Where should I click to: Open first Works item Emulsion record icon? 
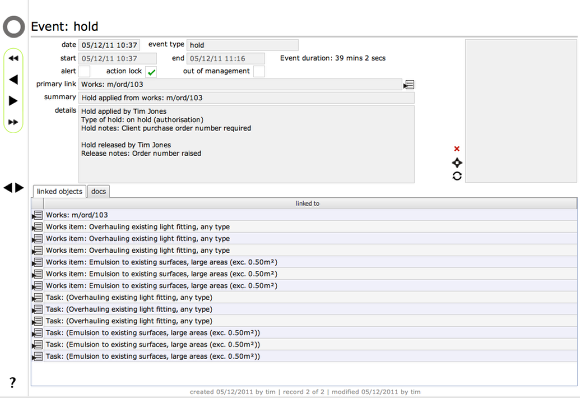pos(37,262)
